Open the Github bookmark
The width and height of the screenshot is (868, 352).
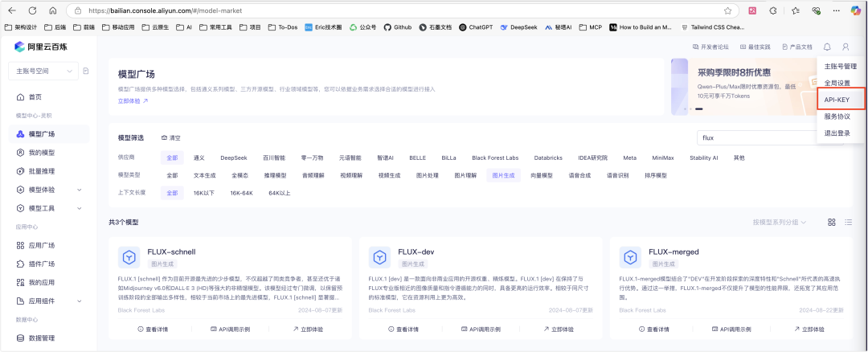[398, 27]
